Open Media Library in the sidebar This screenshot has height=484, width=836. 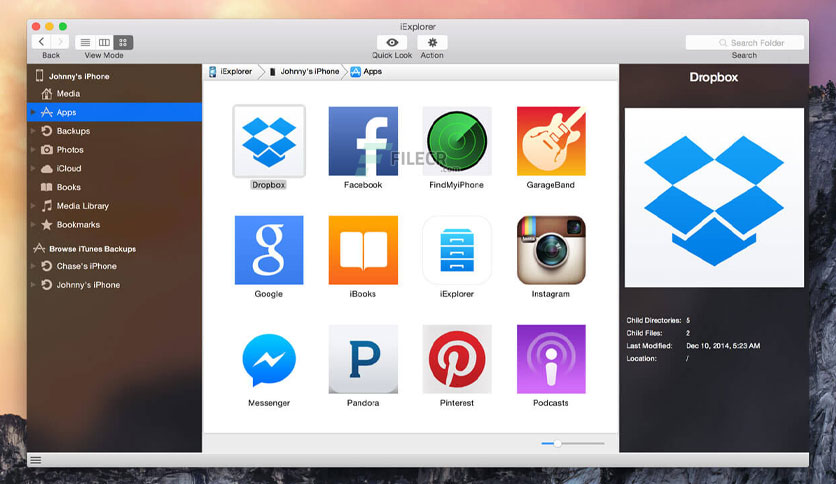coord(83,206)
